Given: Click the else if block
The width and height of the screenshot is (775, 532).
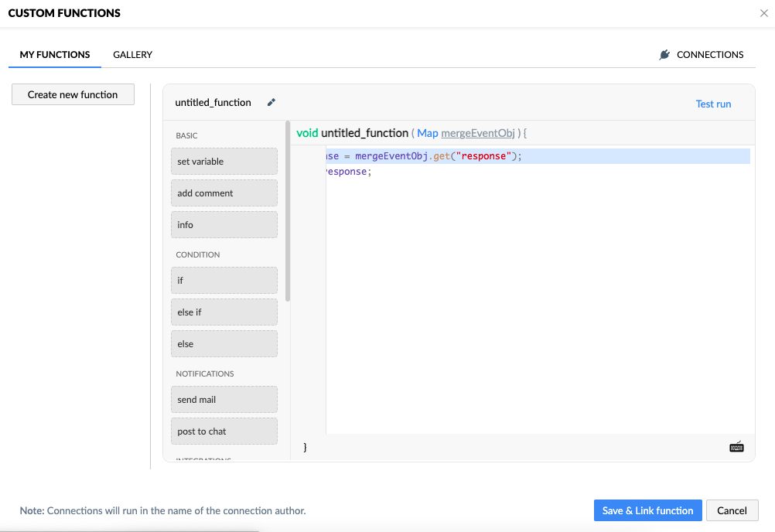Looking at the screenshot, I should coord(224,312).
